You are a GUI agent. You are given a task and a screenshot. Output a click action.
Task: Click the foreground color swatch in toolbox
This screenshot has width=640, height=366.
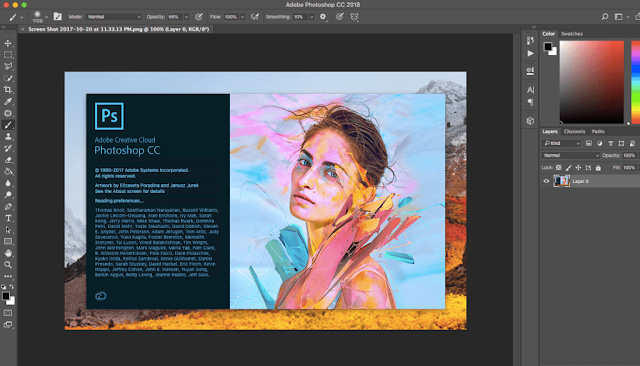(6, 297)
